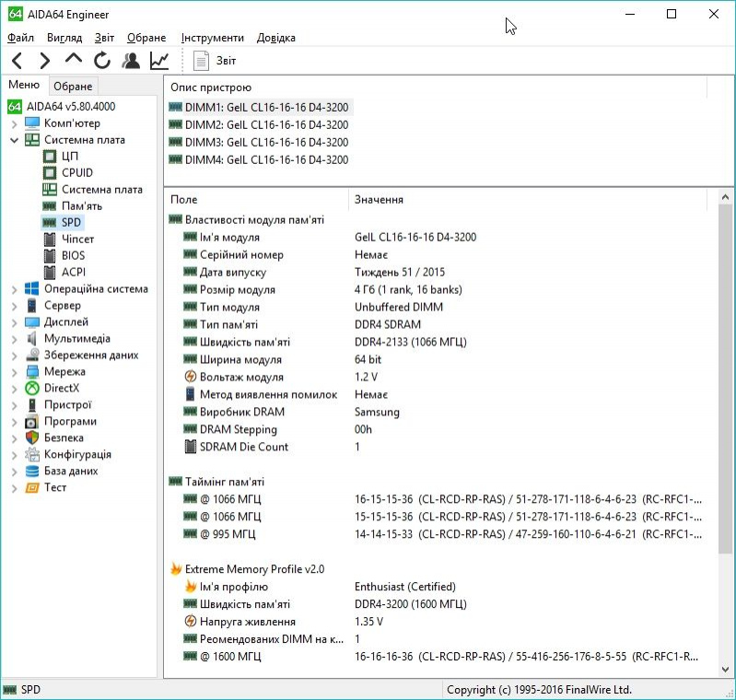Switch to the Меню tab
The width and height of the screenshot is (736, 700).
(x=24, y=85)
